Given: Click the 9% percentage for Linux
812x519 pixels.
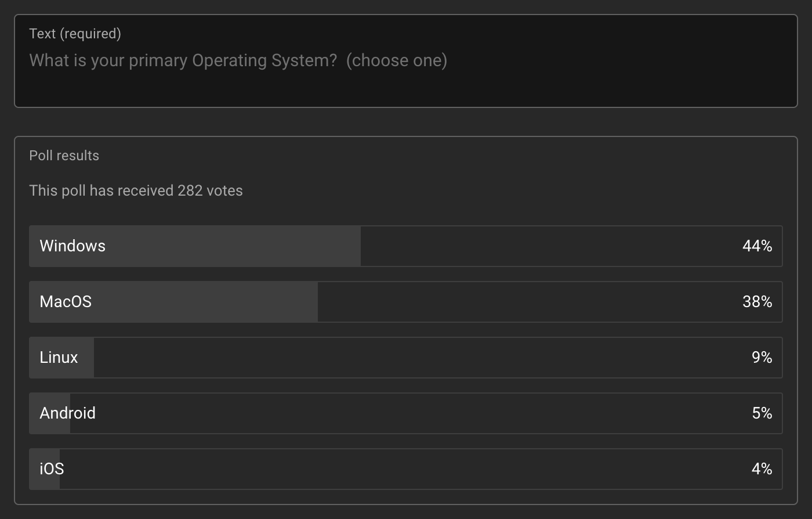Looking at the screenshot, I should tap(762, 358).
